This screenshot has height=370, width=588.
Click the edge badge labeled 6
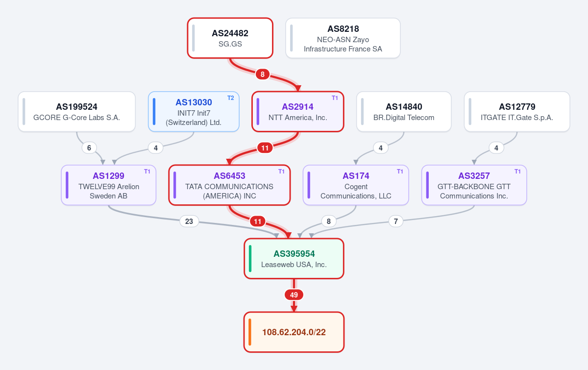(x=89, y=148)
